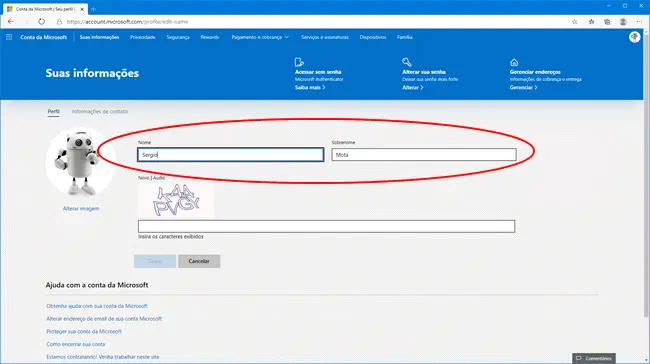Switch to Informações de contato tab
Viewport: 650px width, 364px height.
[x=100, y=112]
